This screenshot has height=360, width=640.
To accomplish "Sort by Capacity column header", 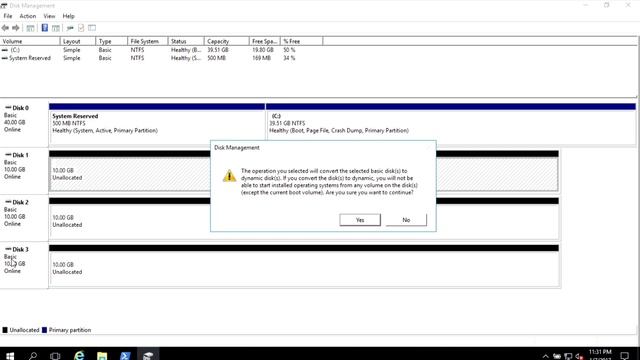I will coord(227,41).
